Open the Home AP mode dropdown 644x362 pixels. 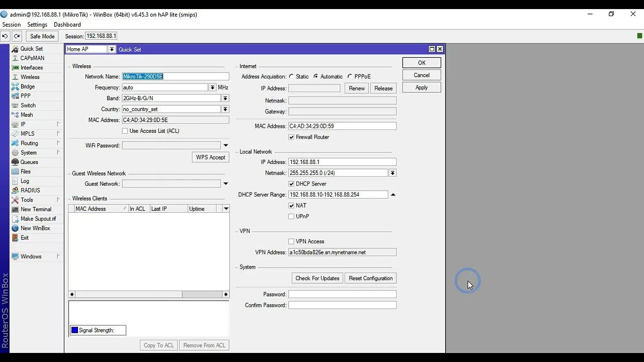click(112, 49)
